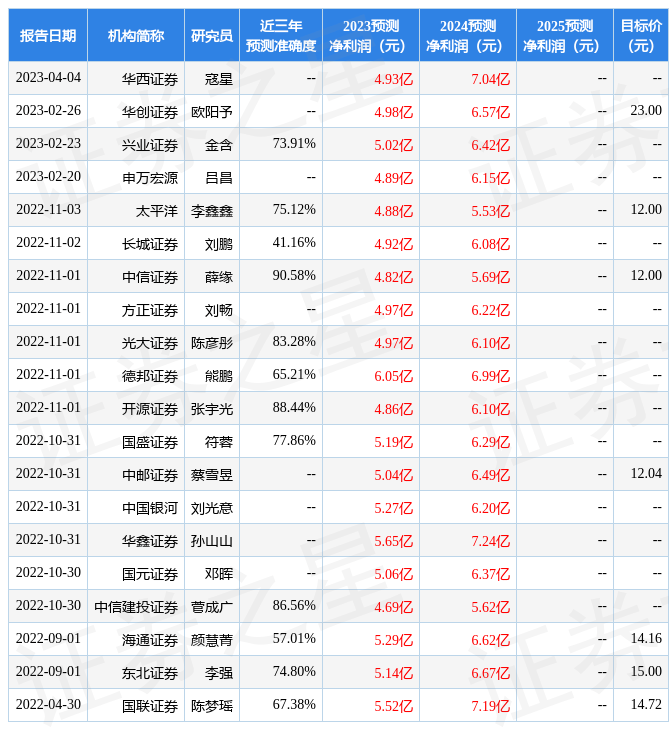
Task: Click the 目标价 column header
Action: [x=641, y=35]
